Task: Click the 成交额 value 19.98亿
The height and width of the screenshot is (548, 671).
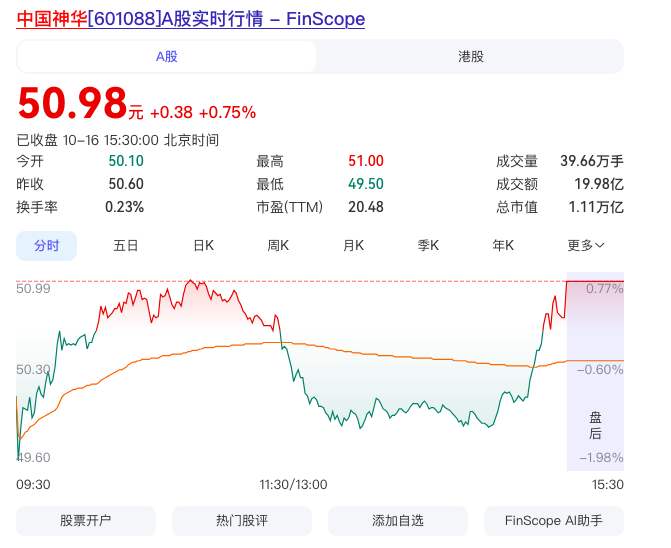Action: [599, 184]
